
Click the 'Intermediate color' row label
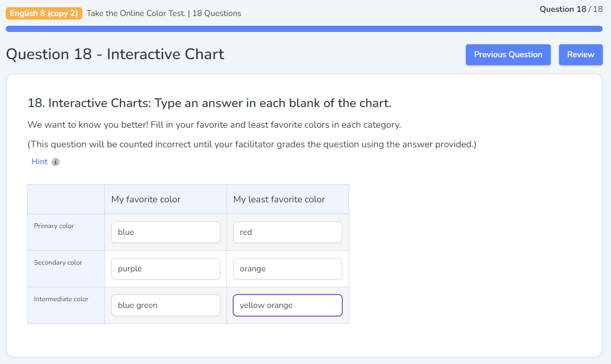tap(61, 299)
